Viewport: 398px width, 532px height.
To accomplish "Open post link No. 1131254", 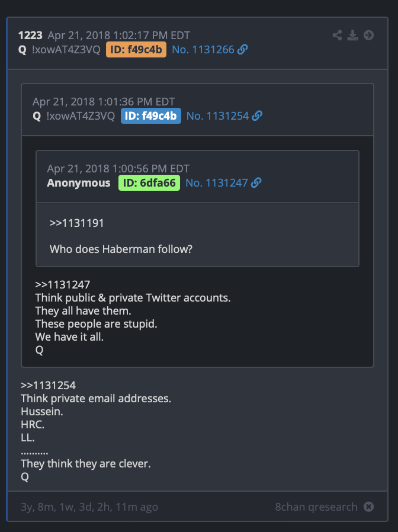I will tap(217, 116).
